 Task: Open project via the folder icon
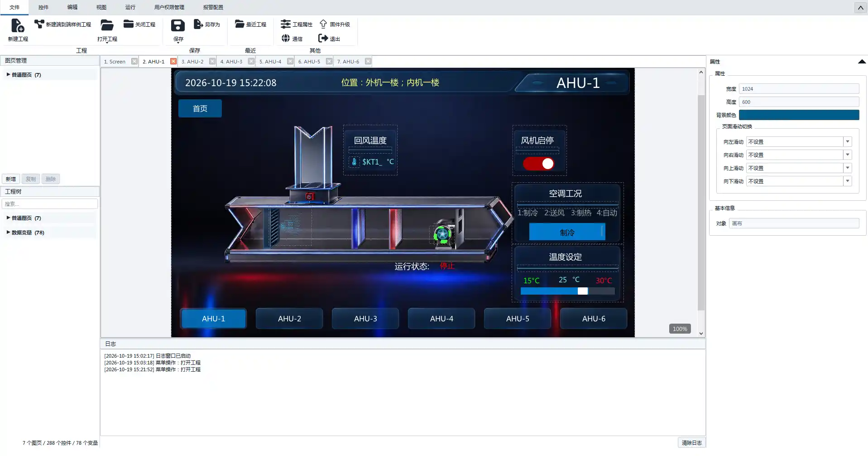[x=107, y=25]
